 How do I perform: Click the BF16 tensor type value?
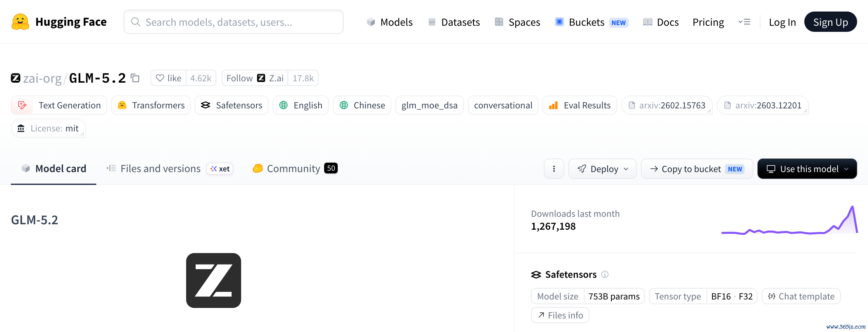coord(721,296)
